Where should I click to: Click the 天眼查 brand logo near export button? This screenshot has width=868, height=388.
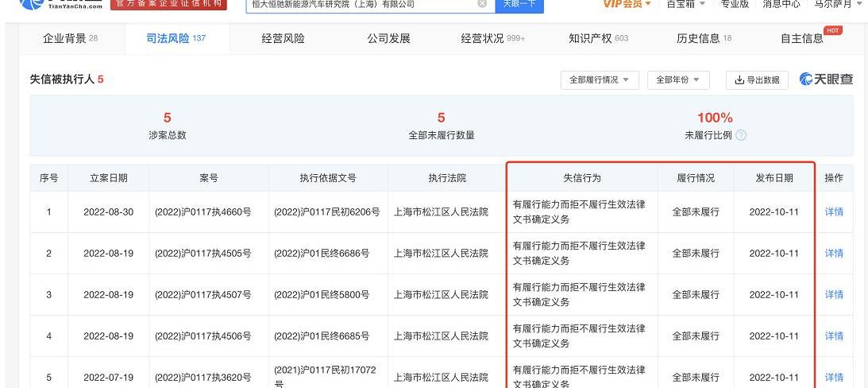point(826,80)
